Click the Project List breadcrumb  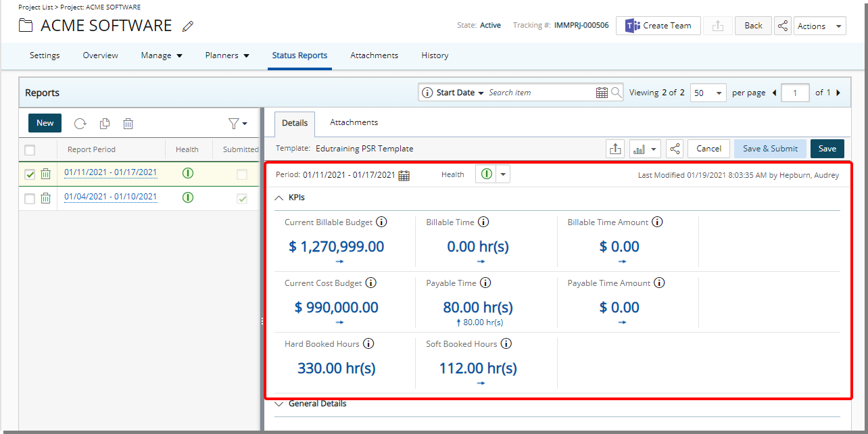click(35, 7)
